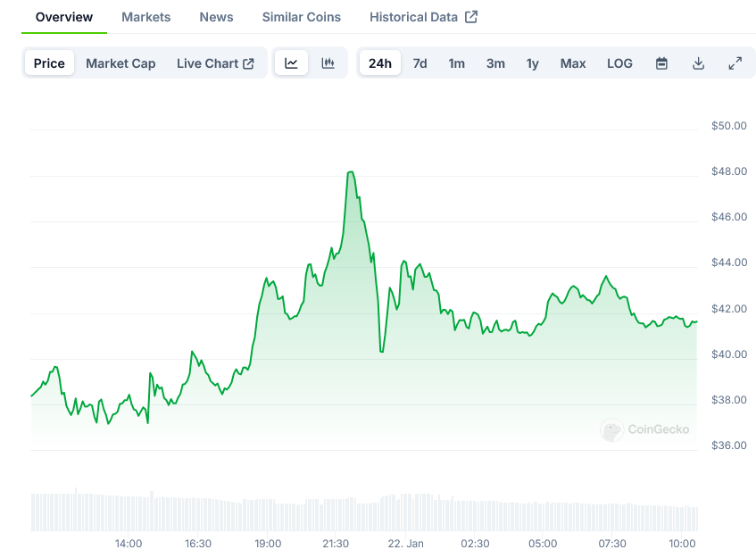Show the Max time range
This screenshot has width=756, height=558.
573,63
